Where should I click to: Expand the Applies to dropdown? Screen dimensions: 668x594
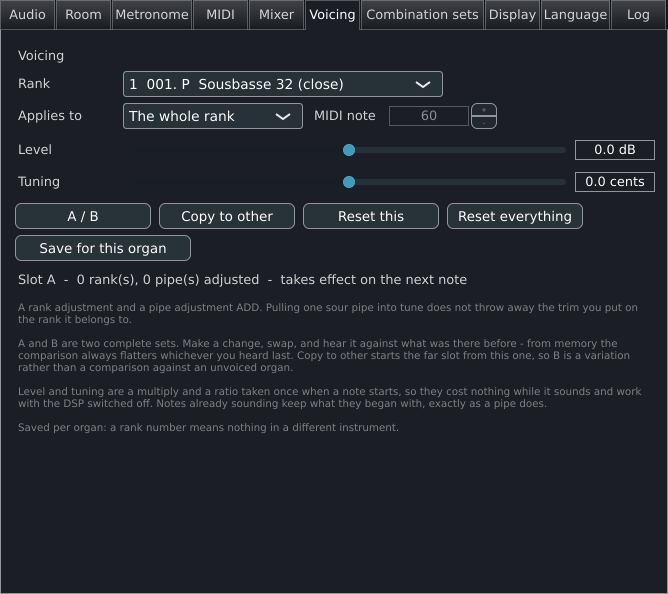[213, 116]
